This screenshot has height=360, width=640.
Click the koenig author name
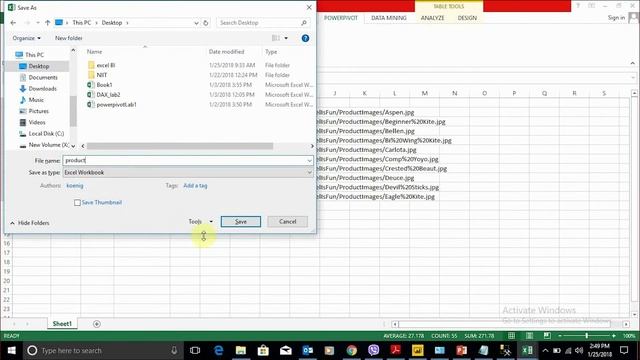[x=75, y=186]
